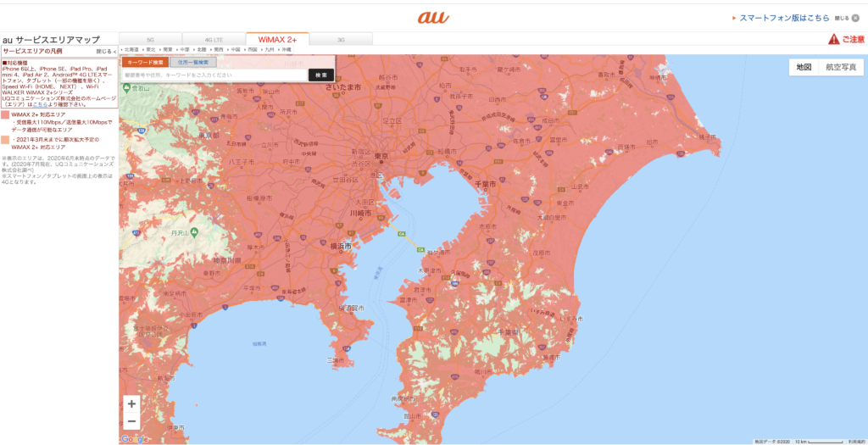The width and height of the screenshot is (868, 445).
Task: Close the smartphone version banner with the X
Action: (855, 19)
